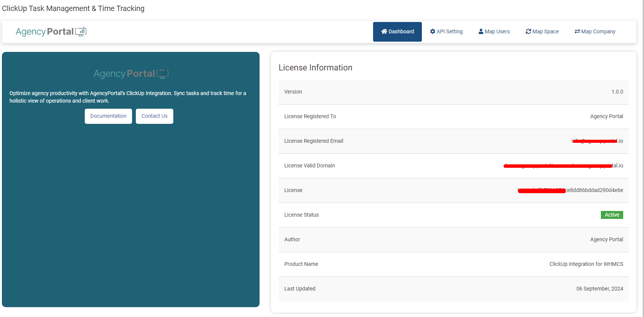
Task: Open the Documentation button
Action: [x=108, y=116]
